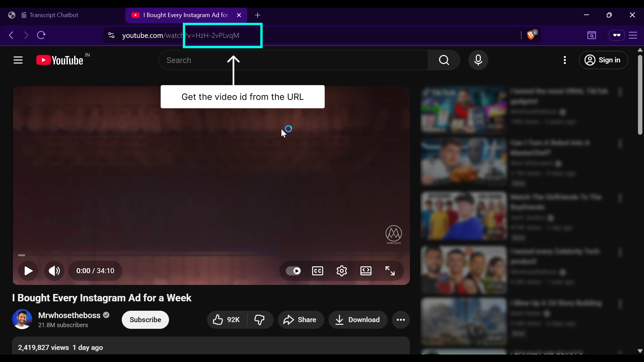Mute the video with the speaker icon
Image resolution: width=644 pixels, height=362 pixels.
[54, 271]
